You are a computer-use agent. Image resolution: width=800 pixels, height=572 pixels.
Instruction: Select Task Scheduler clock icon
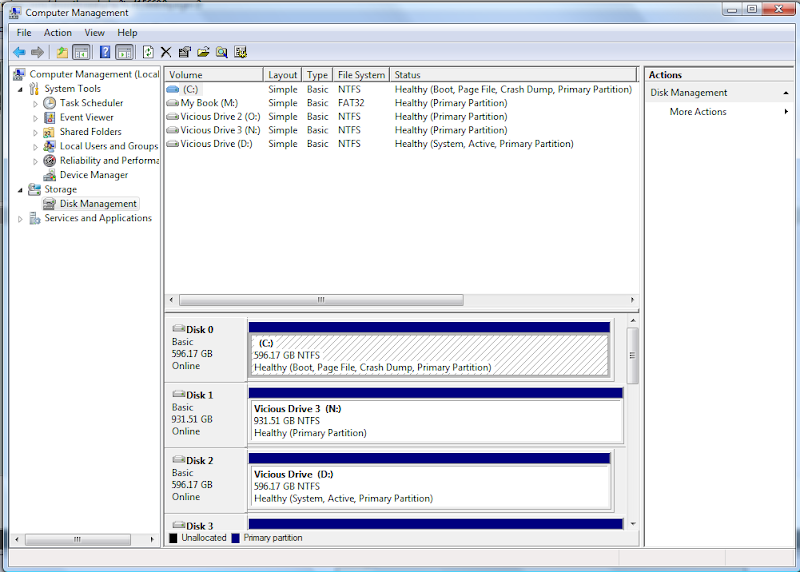point(49,103)
